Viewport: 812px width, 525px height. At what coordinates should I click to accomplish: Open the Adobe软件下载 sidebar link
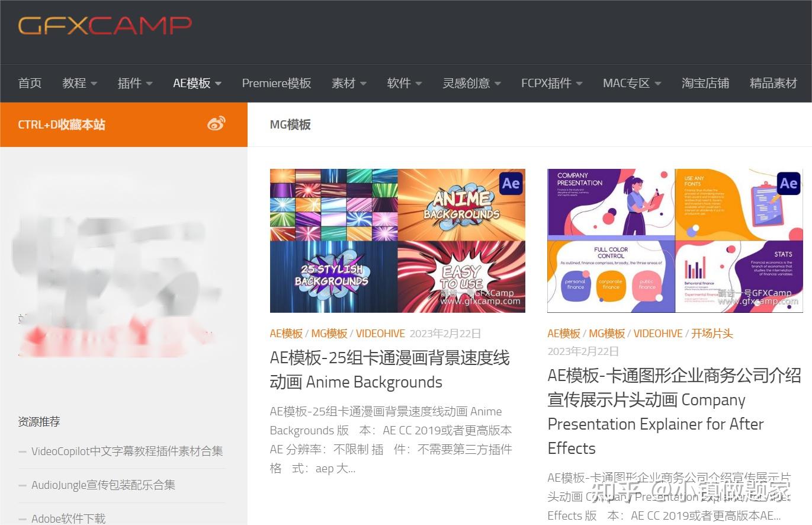pyautogui.click(x=68, y=517)
